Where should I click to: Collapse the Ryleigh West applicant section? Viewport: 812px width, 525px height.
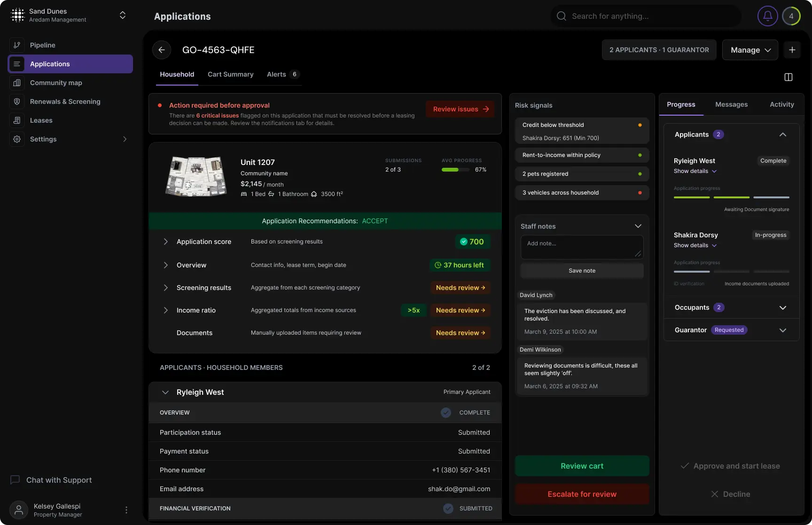click(165, 392)
